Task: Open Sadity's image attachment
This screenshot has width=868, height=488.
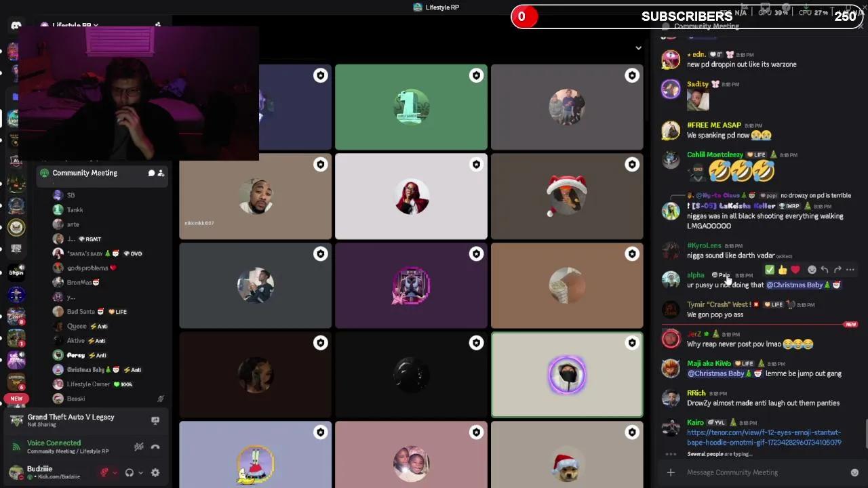Action: coord(698,100)
